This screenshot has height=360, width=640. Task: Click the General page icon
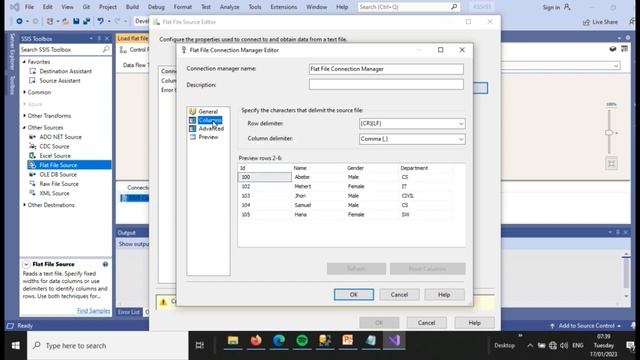[x=192, y=111]
